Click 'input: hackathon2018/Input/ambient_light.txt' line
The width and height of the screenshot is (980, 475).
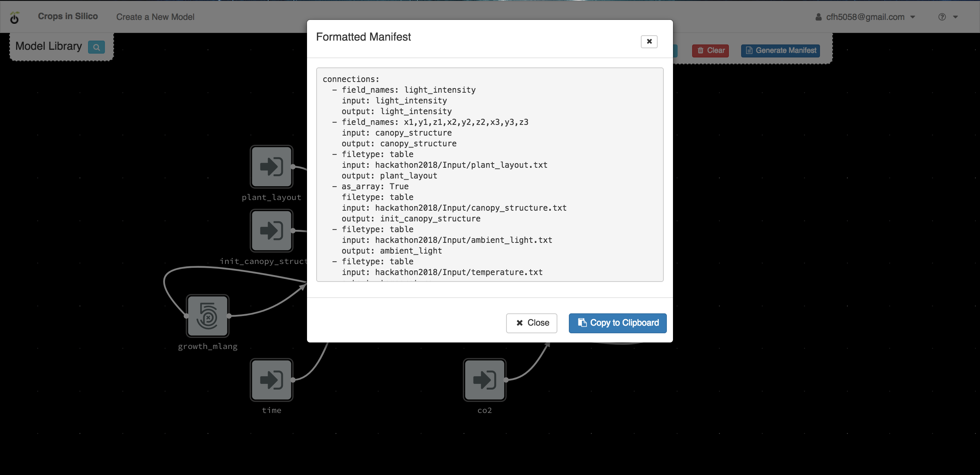[x=447, y=240]
